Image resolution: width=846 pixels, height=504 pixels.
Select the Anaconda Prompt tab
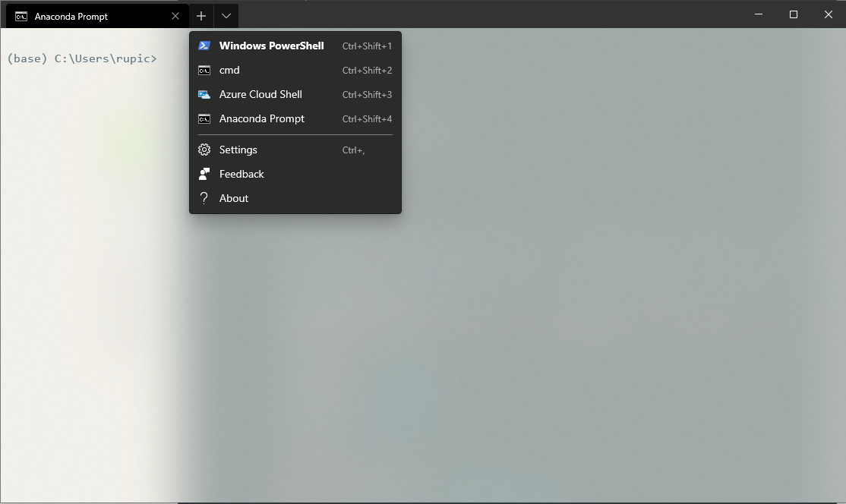tap(97, 16)
